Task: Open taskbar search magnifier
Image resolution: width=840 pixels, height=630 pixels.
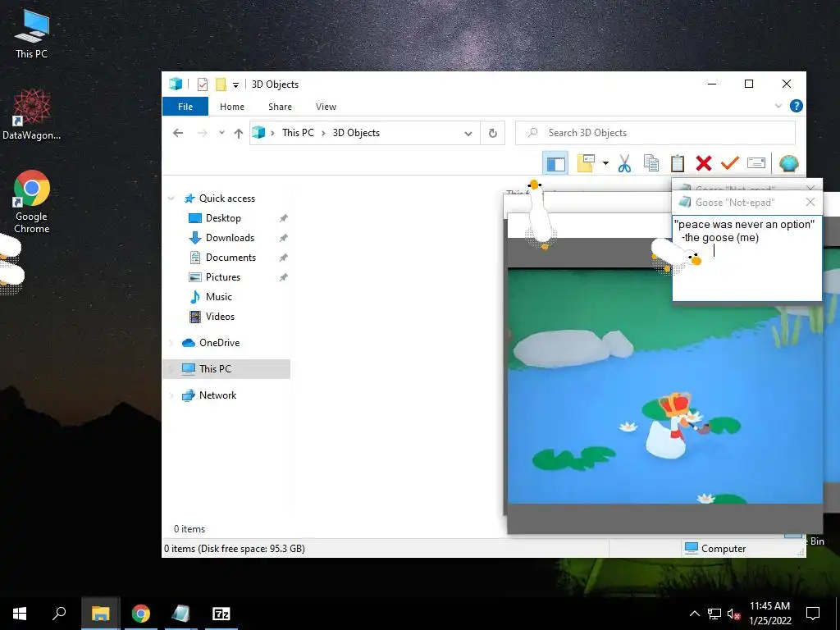Action: point(59,614)
